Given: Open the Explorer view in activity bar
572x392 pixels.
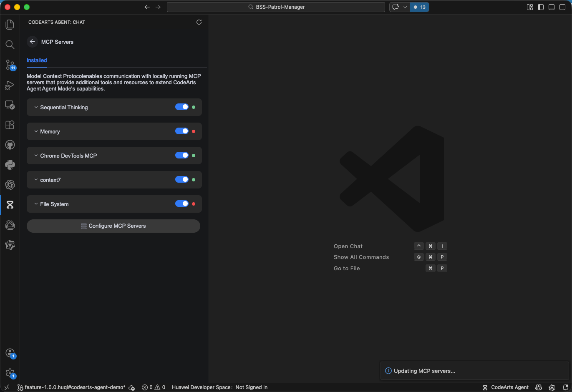Looking at the screenshot, I should click(10, 25).
